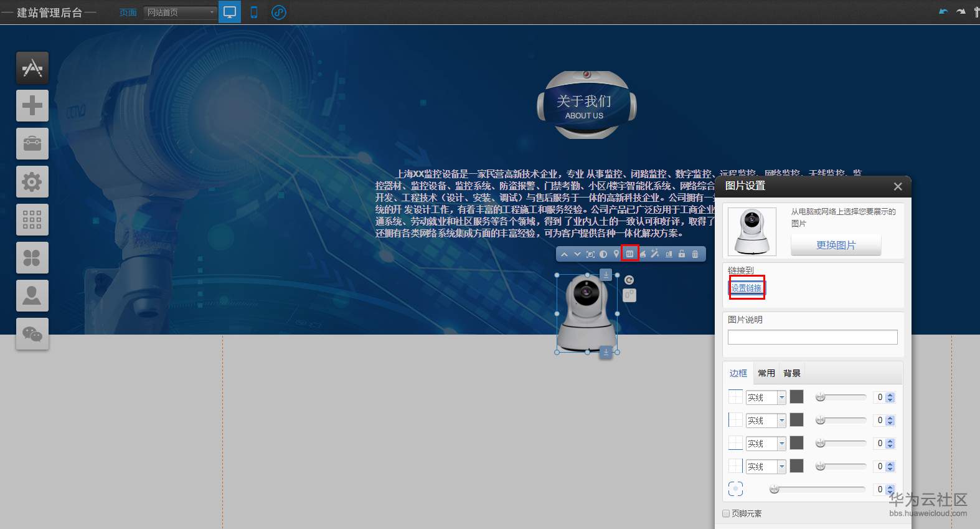Click the left border width slider

pos(841,420)
